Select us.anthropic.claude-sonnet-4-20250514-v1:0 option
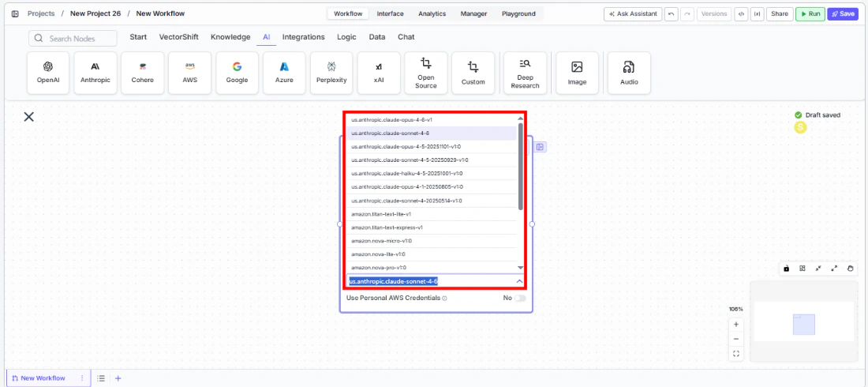This screenshot has width=868, height=387. pyautogui.click(x=432, y=201)
